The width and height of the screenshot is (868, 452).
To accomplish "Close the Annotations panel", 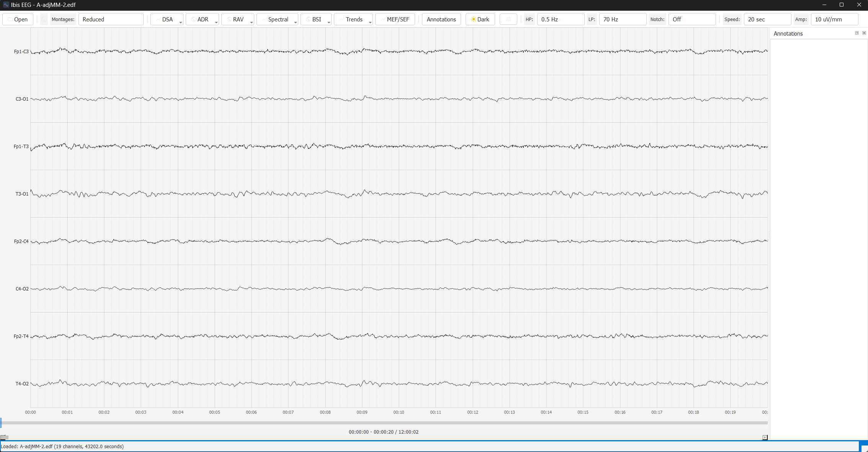I will [x=864, y=33].
